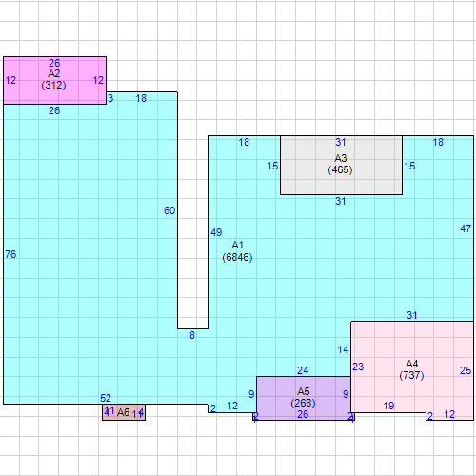This screenshot has width=476, height=476.
Task: Select the 15 dimension right of area A3
Action: tap(409, 166)
